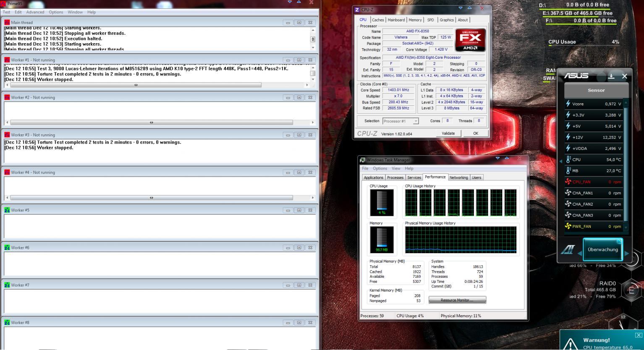The width and height of the screenshot is (644, 350).
Task: Switch to the About tab in CPU-Z
Action: pyautogui.click(x=463, y=20)
